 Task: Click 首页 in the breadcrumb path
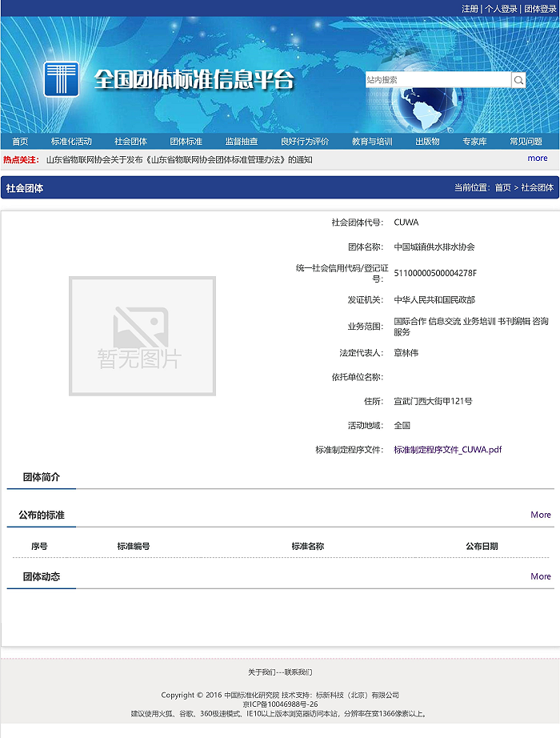tap(502, 187)
